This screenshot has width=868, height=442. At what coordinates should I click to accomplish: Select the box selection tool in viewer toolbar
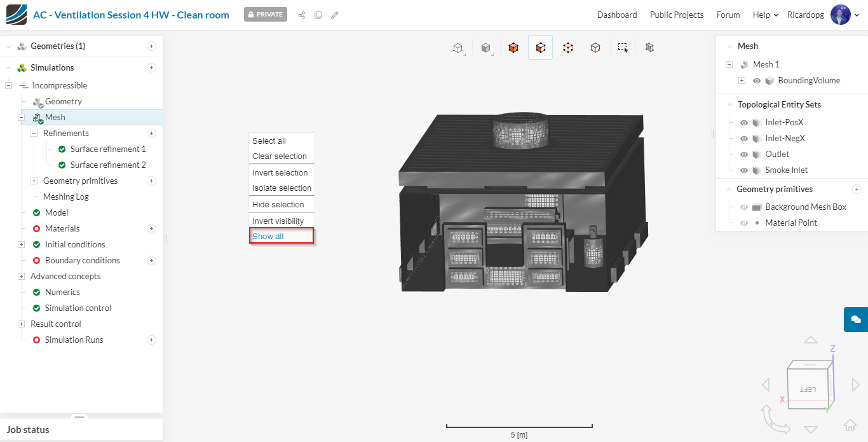623,48
